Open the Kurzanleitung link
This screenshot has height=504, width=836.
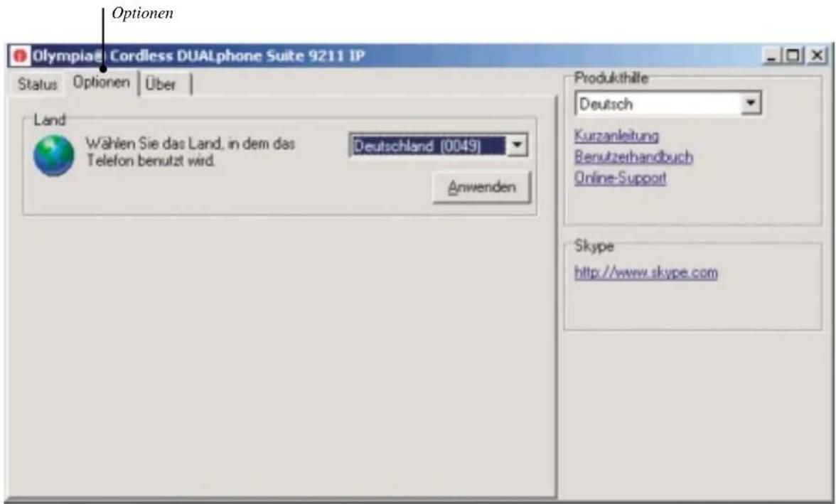(616, 136)
